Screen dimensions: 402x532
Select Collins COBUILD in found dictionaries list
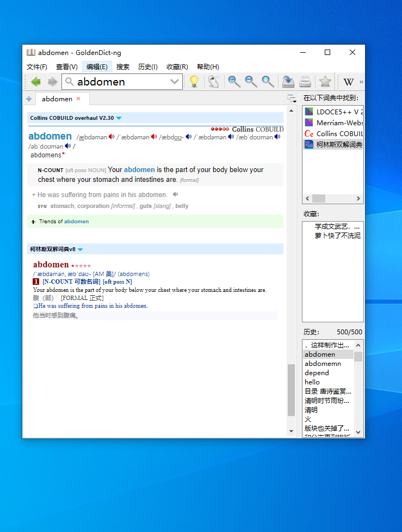pos(333,133)
